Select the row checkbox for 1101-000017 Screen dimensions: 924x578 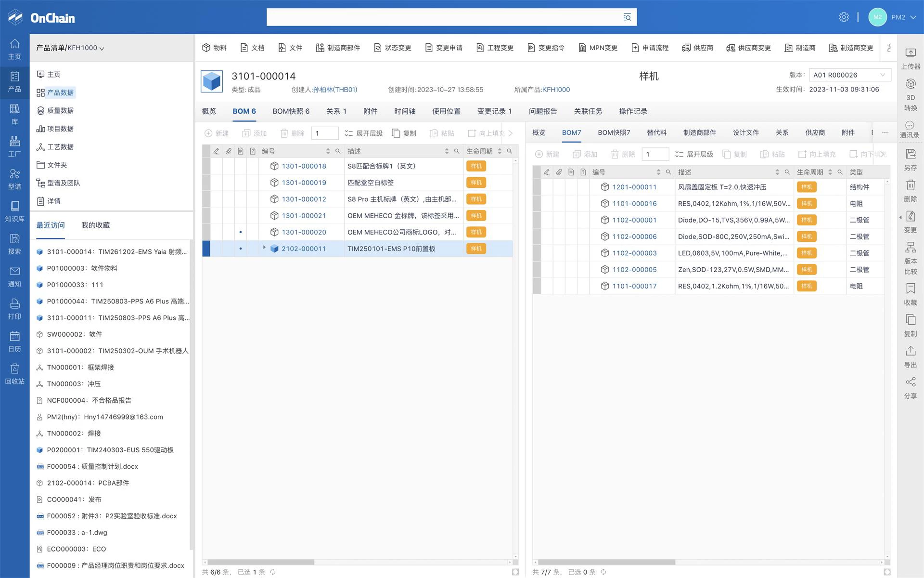coord(537,286)
